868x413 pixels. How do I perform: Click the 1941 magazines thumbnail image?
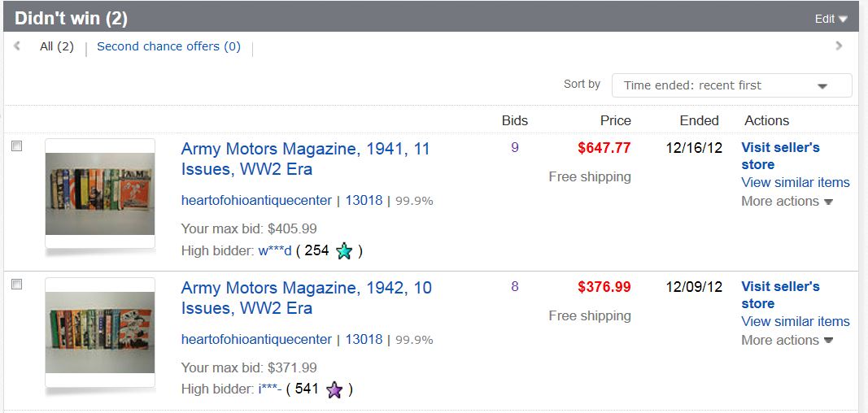(99, 194)
